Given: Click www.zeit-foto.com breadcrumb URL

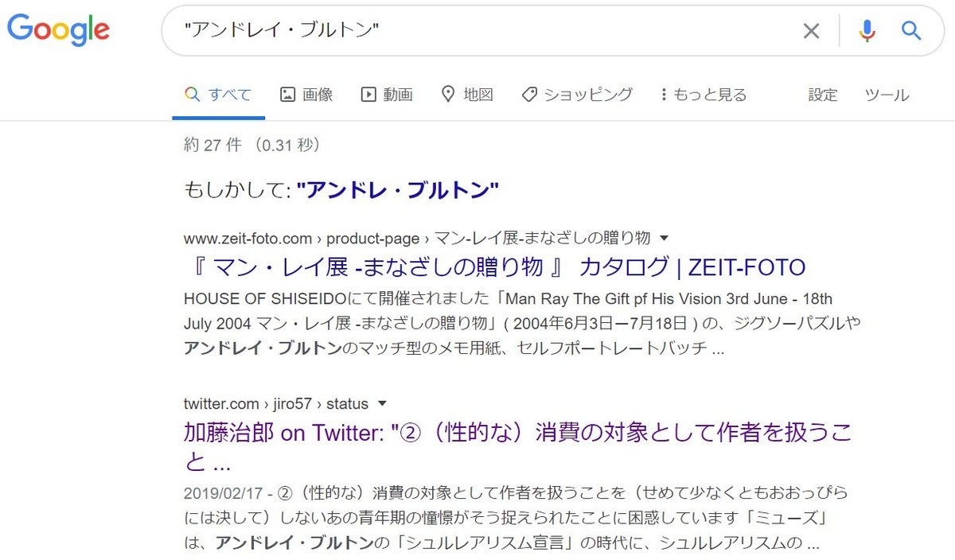Looking at the screenshot, I should [x=417, y=238].
